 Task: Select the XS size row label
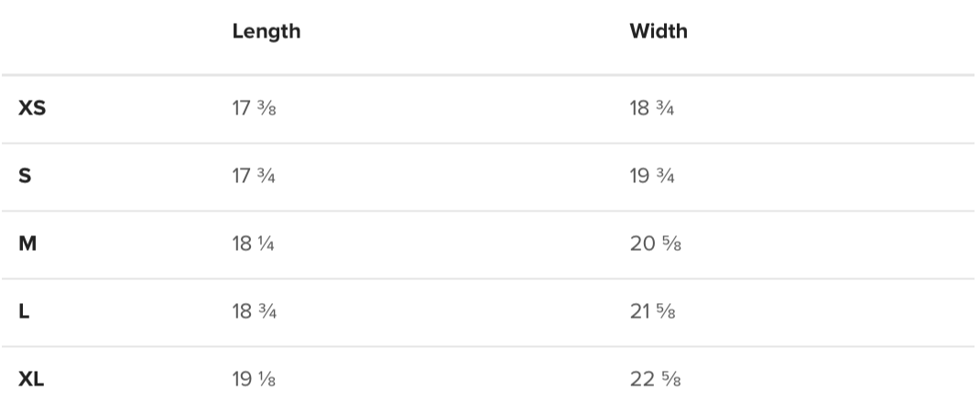click(32, 109)
